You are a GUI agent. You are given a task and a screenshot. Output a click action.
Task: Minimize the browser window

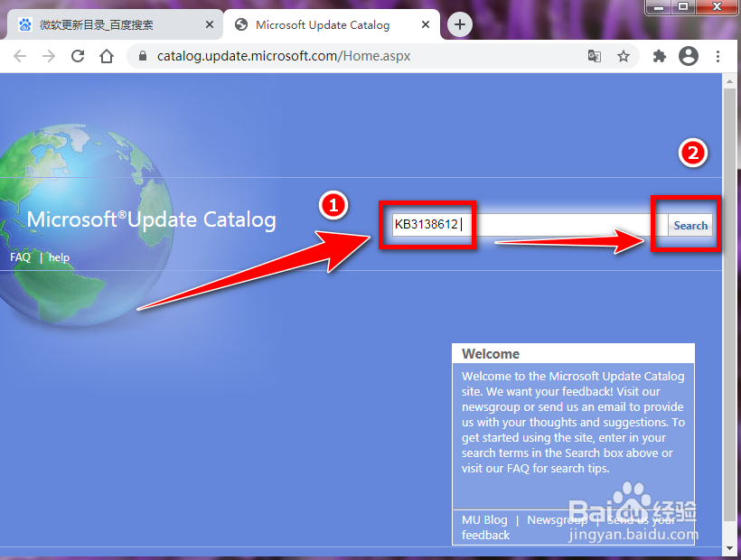click(x=659, y=7)
